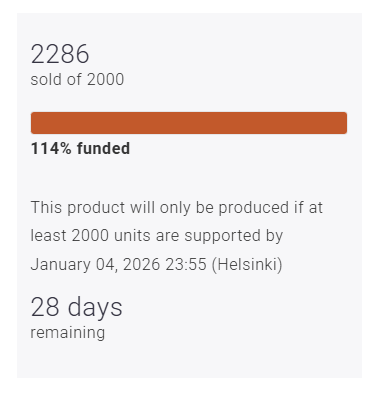Click the line "least 2000 units are supported by"
Viewport: 369px width, 396px height.
(x=157, y=236)
